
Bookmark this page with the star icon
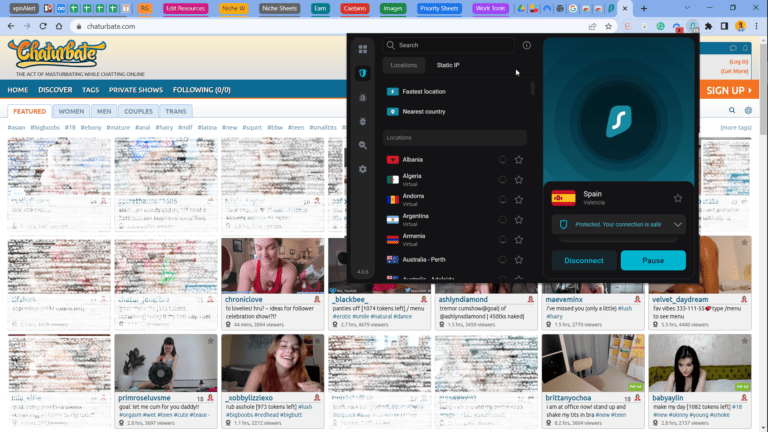coord(608,26)
